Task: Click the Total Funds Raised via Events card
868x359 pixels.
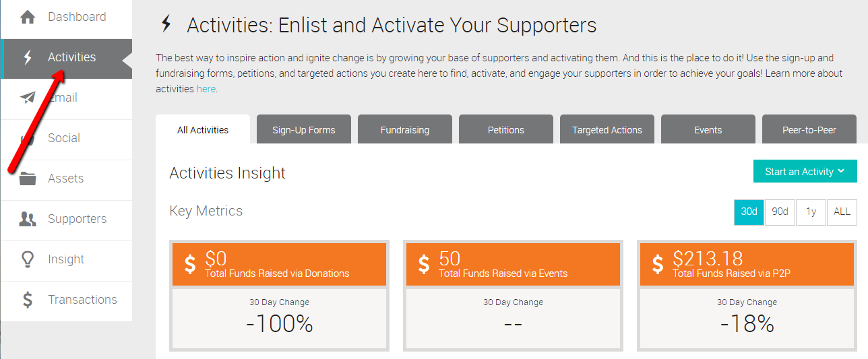Action: pos(513,296)
